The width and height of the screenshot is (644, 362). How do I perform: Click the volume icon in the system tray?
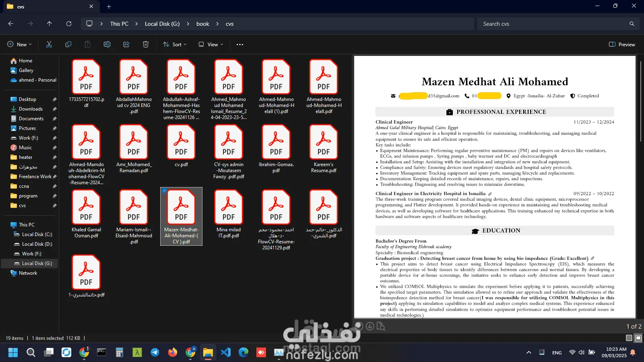[x=582, y=352]
